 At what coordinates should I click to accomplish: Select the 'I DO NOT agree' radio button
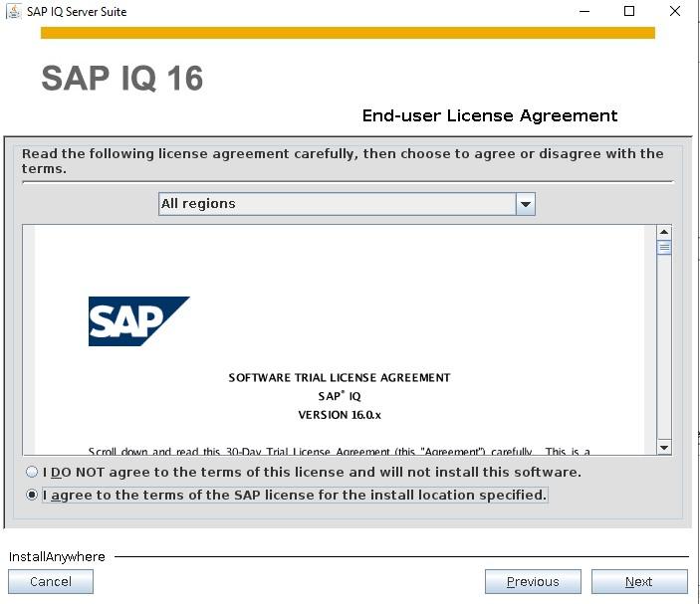pos(32,472)
